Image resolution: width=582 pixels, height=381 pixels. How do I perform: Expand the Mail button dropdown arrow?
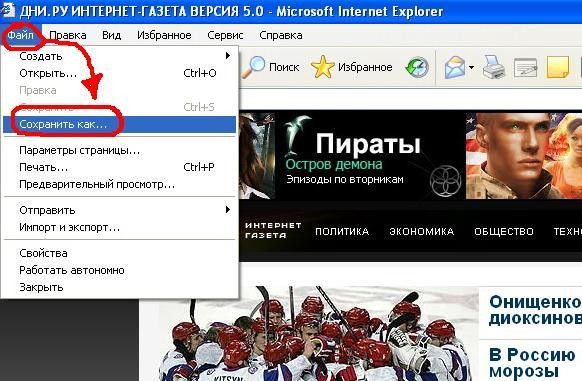click(471, 67)
